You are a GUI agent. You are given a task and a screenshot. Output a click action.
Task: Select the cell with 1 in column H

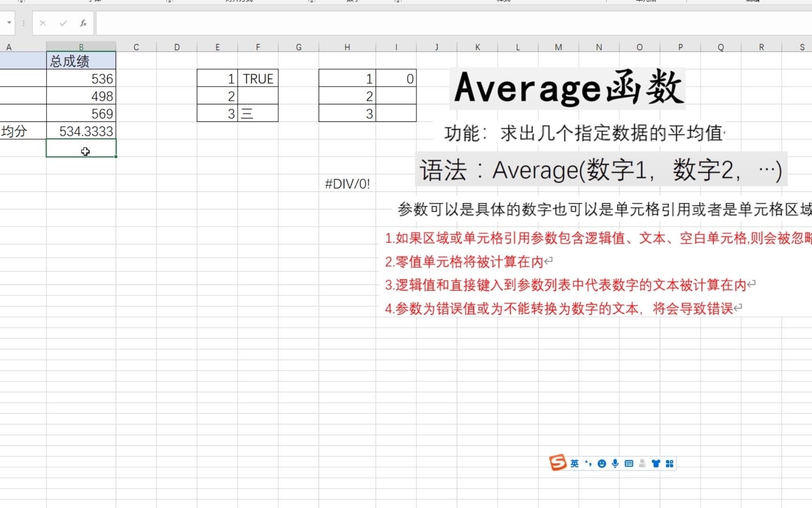[x=347, y=79]
